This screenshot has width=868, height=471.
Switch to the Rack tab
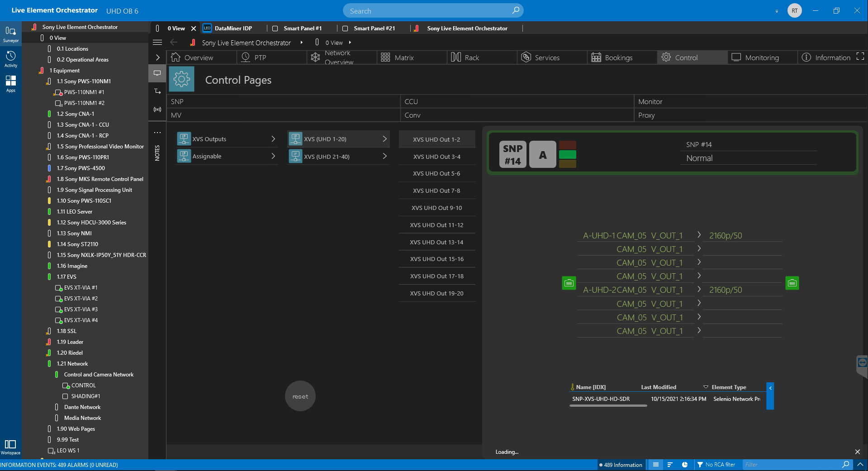pyautogui.click(x=483, y=57)
